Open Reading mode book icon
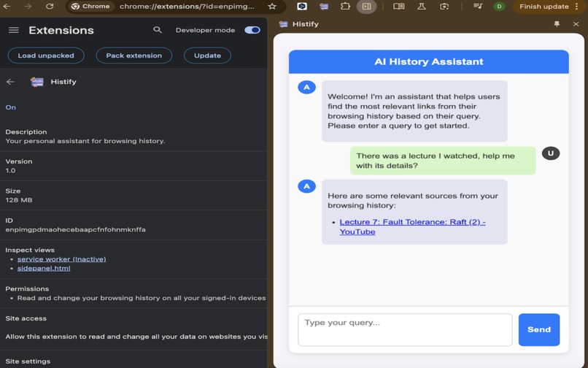The width and height of the screenshot is (588, 368). coord(398,7)
